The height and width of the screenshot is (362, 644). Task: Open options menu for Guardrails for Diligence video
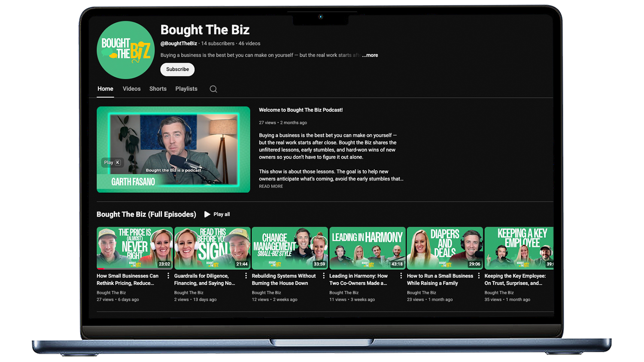pos(246,276)
